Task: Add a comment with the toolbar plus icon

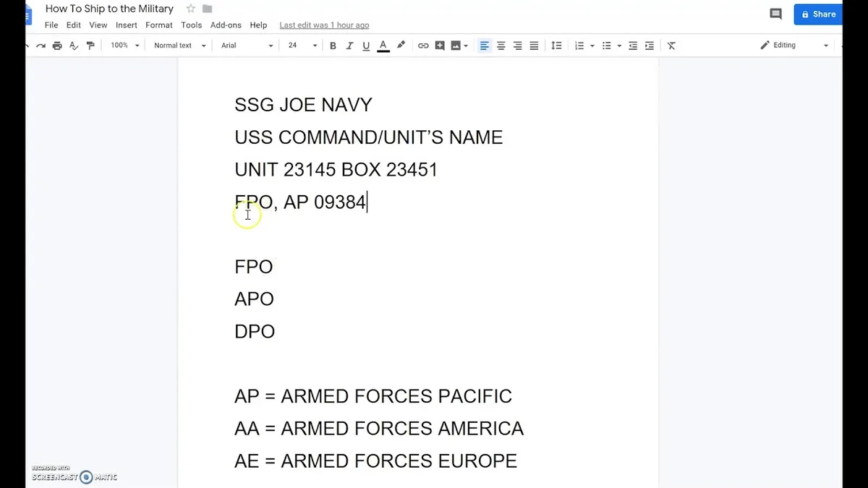Action: click(440, 46)
